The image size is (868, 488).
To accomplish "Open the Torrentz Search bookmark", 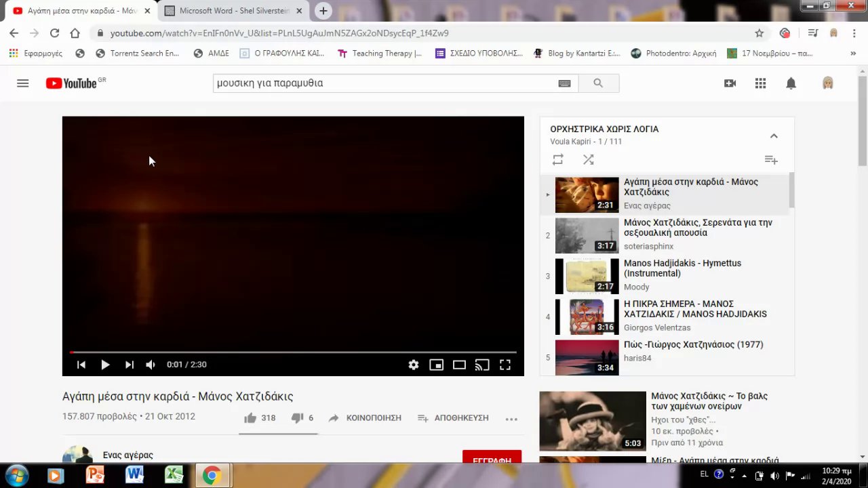I will click(x=136, y=54).
